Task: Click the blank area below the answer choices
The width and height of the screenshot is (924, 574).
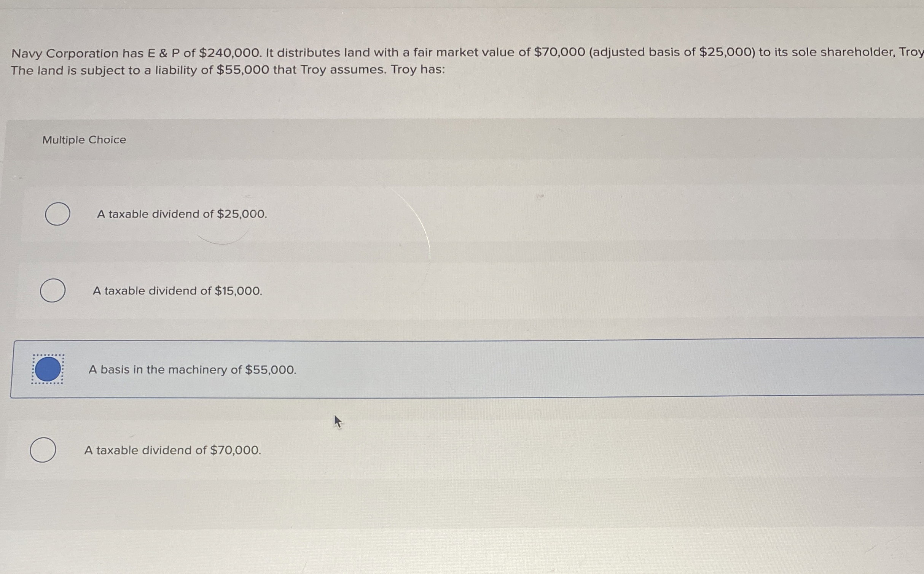Action: pos(457,533)
